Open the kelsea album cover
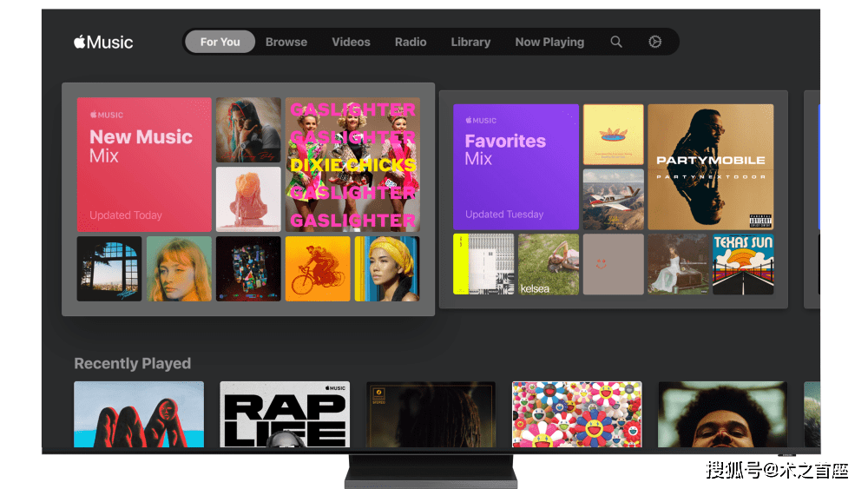 coord(549,264)
